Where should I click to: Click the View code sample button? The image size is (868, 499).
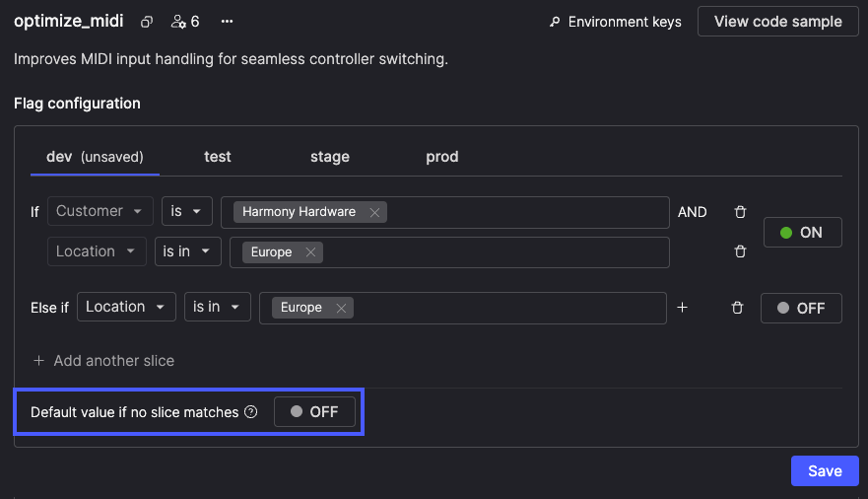[x=777, y=22]
